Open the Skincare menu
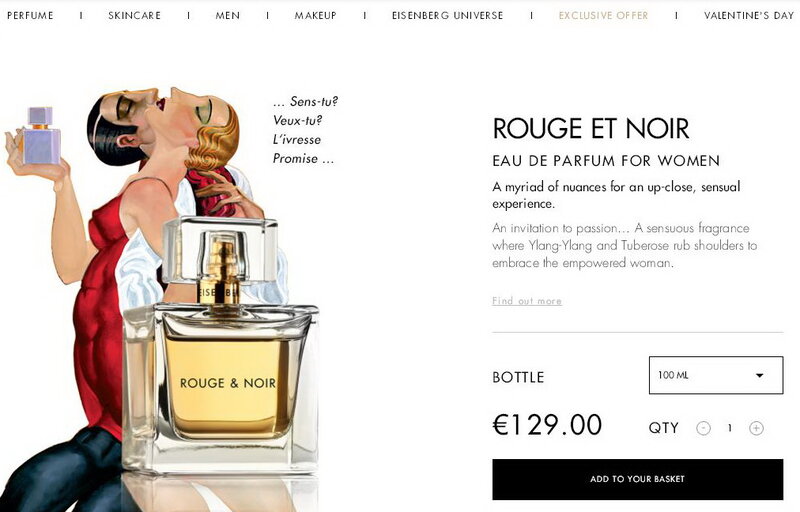The width and height of the screenshot is (800, 512). coord(134,15)
